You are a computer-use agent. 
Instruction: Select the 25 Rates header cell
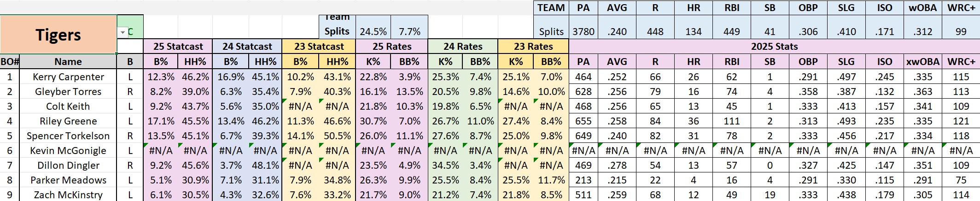391,47
